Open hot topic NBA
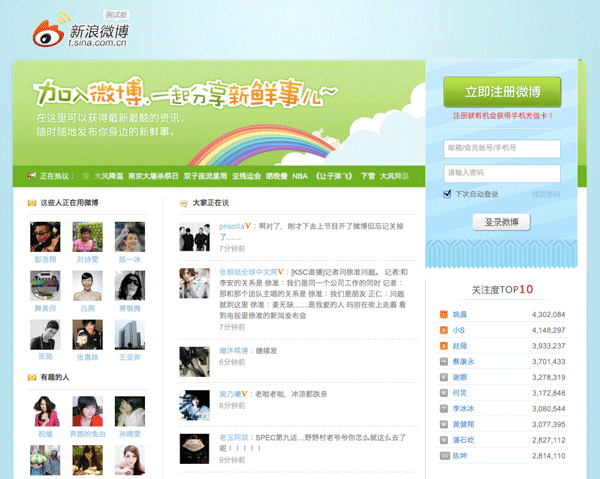Viewport: 600px width, 479px height. [x=300, y=176]
